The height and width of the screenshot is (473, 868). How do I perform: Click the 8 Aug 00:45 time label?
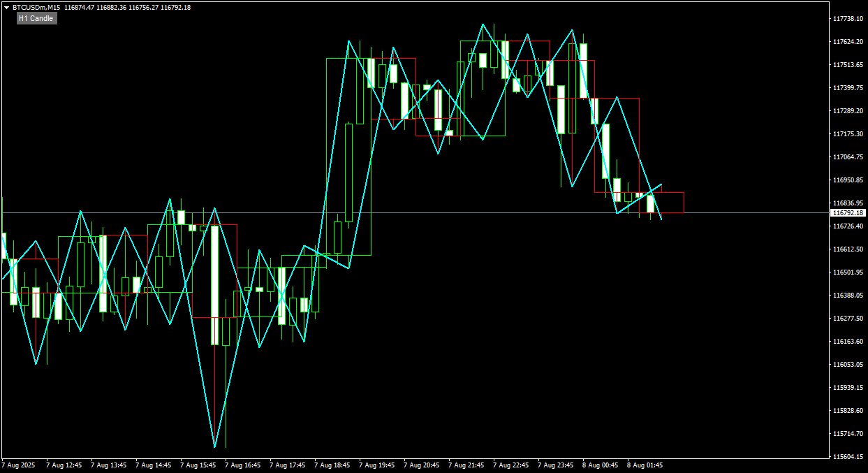tap(601, 465)
